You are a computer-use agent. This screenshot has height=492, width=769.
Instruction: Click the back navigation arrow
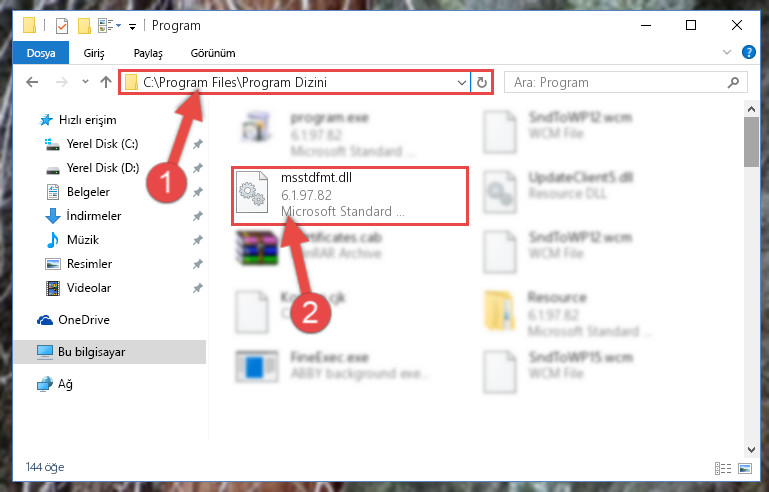coord(32,82)
